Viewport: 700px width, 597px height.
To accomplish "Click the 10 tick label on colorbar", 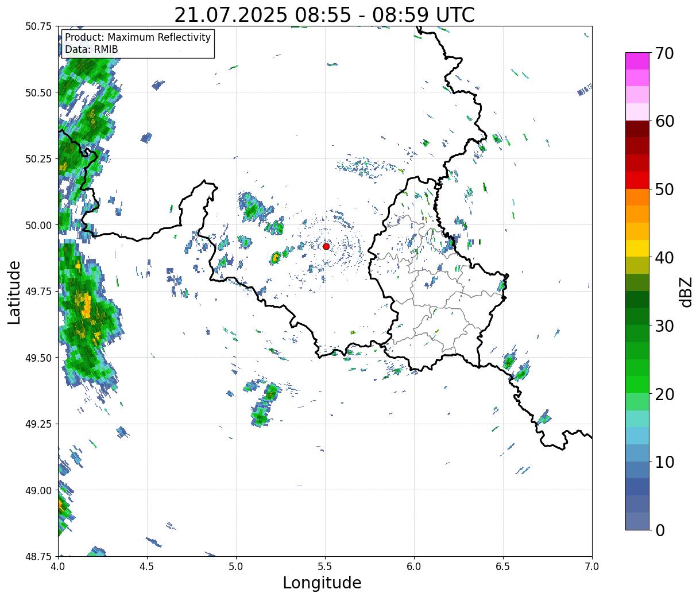I will click(665, 462).
